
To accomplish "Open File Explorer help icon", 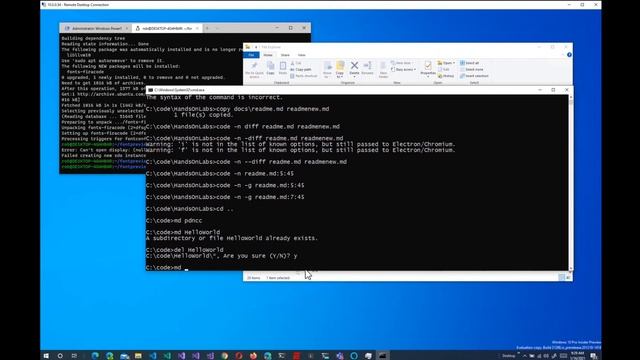I will coord(569,55).
